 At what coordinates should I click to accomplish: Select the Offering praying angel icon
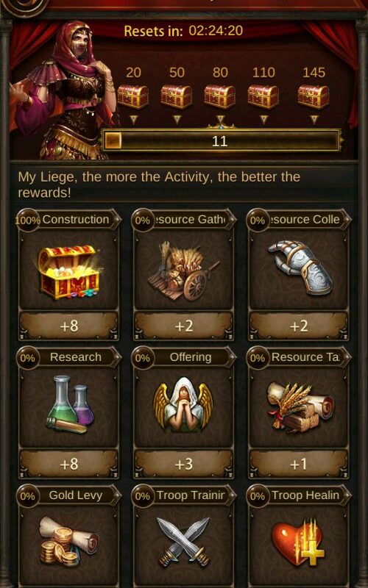click(x=183, y=405)
